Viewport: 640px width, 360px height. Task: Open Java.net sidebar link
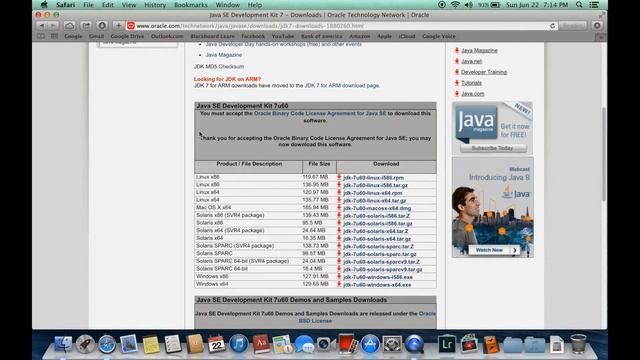tap(471, 61)
